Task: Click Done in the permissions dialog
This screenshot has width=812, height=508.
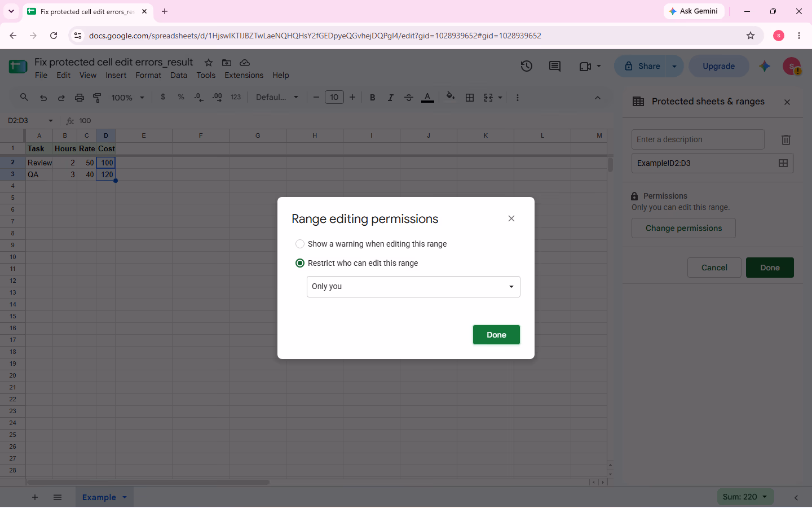Action: 496,335
